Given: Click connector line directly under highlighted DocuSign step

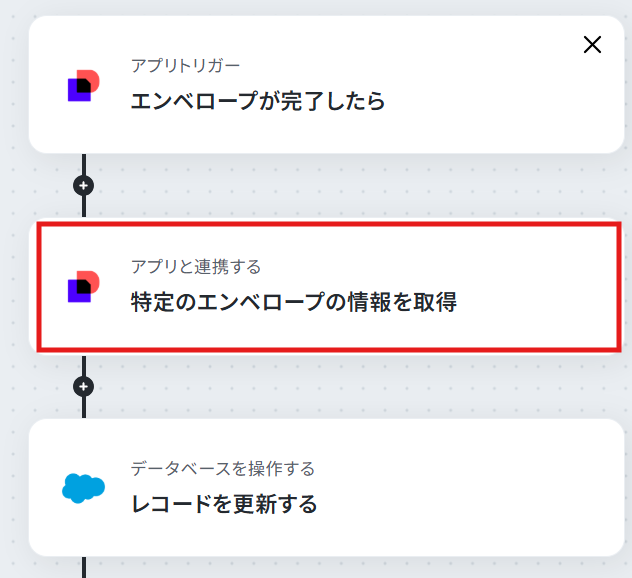Looking at the screenshot, I should pos(84,366).
